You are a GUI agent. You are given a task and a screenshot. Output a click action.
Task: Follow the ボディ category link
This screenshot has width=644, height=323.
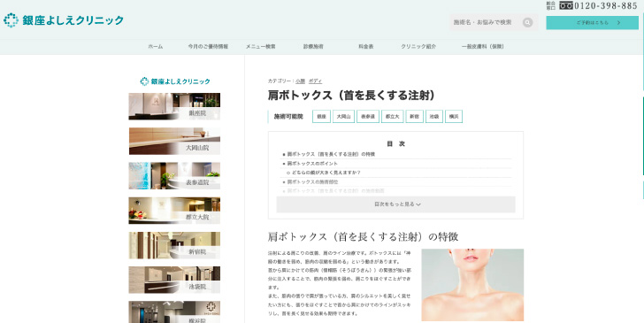coord(316,81)
